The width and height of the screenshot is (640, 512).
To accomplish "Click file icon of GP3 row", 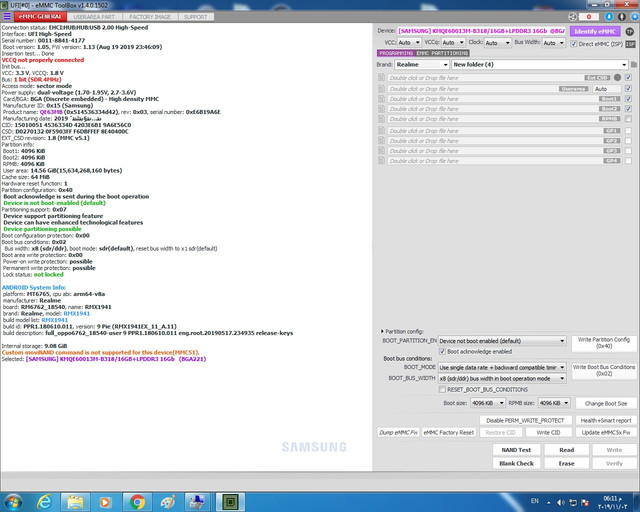I will point(381,151).
